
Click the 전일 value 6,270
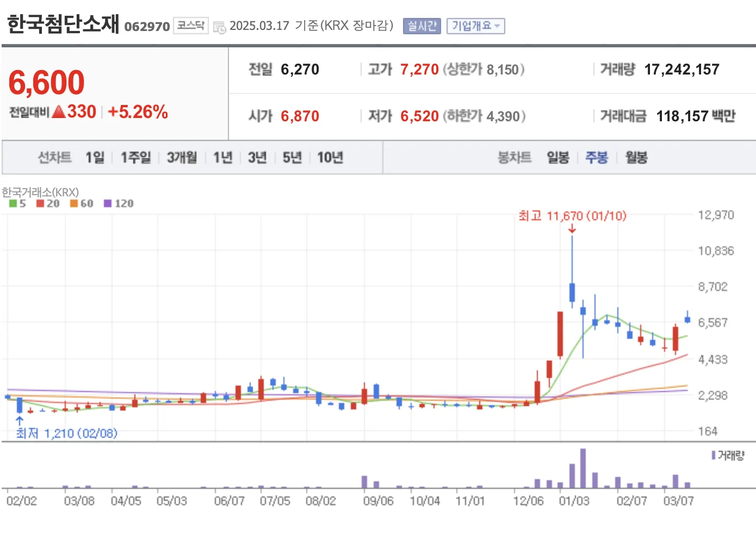(x=300, y=70)
